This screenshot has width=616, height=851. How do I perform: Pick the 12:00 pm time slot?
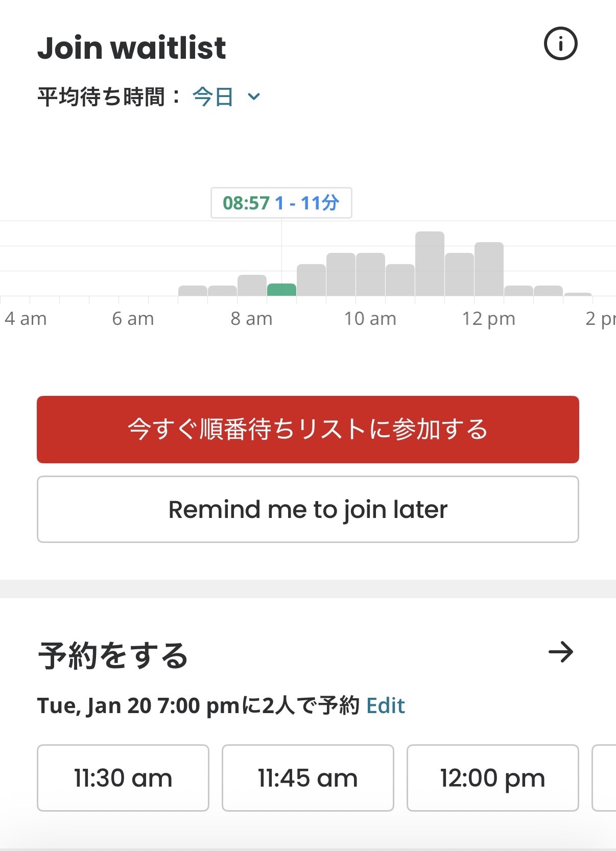(x=492, y=778)
